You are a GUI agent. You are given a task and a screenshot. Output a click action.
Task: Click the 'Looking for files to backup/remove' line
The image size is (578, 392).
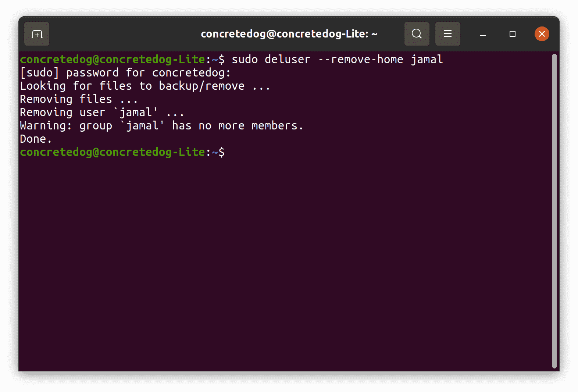(x=145, y=86)
